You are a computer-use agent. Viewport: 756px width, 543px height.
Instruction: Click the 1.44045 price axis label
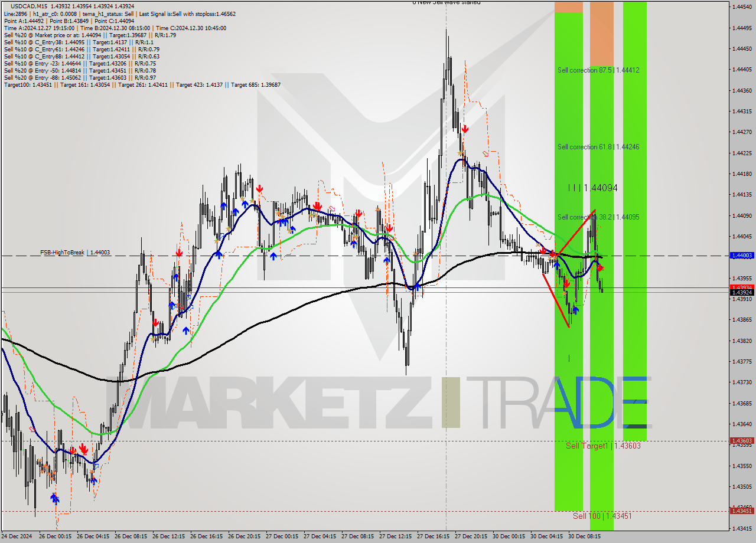(742, 236)
